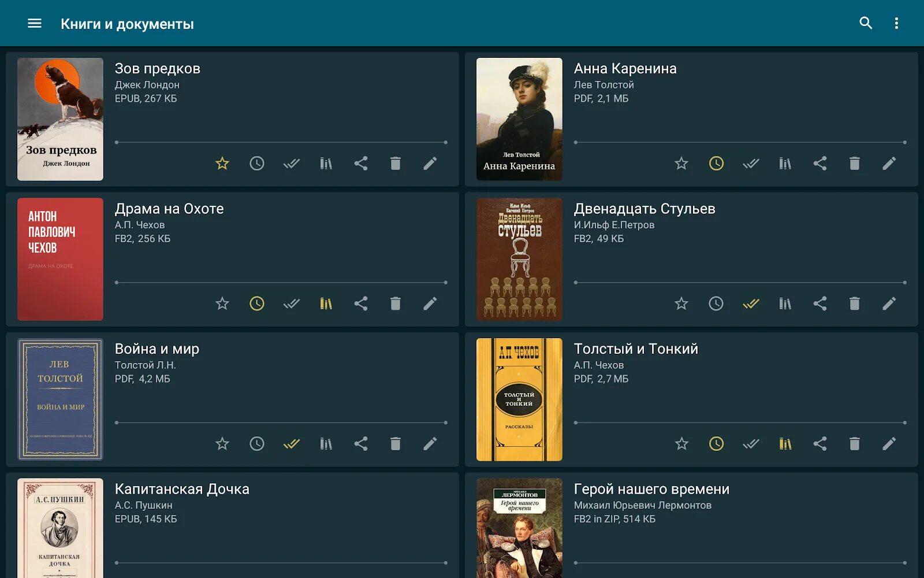The width and height of the screenshot is (924, 578).
Task: Open the 'Анна Каренина' cover thumbnail
Action: tap(519, 119)
